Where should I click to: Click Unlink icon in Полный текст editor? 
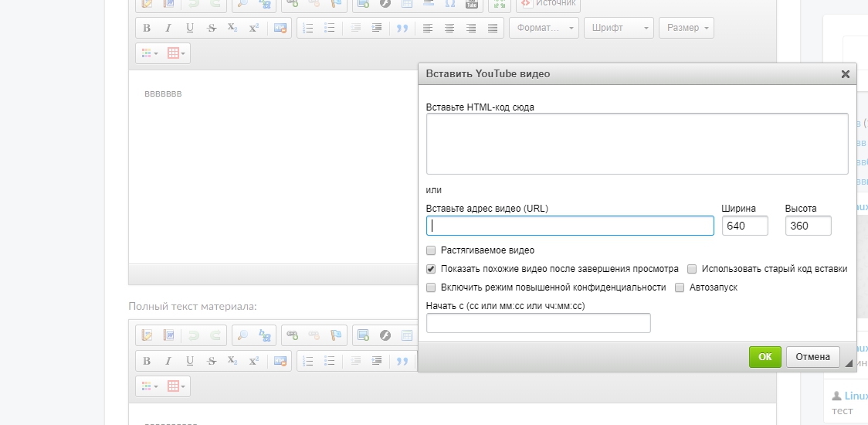click(x=314, y=335)
